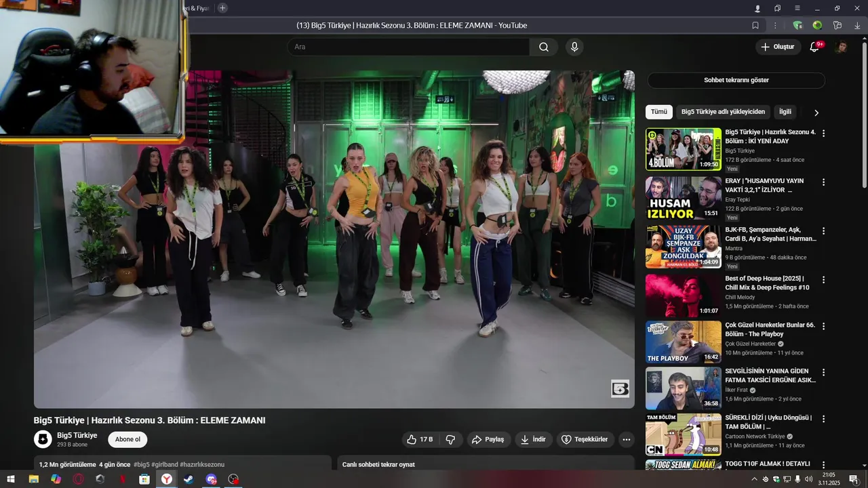Open Opera GX from the taskbar

pos(78,479)
